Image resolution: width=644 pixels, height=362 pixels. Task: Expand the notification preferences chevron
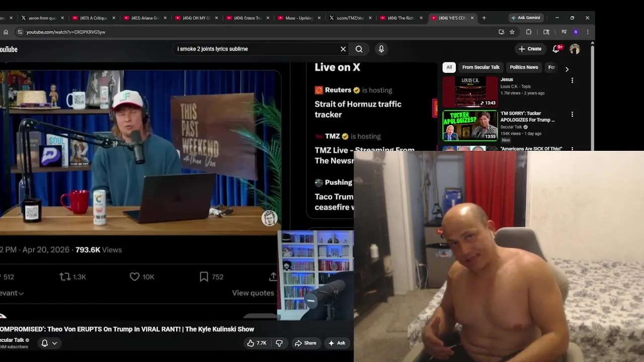click(x=54, y=343)
